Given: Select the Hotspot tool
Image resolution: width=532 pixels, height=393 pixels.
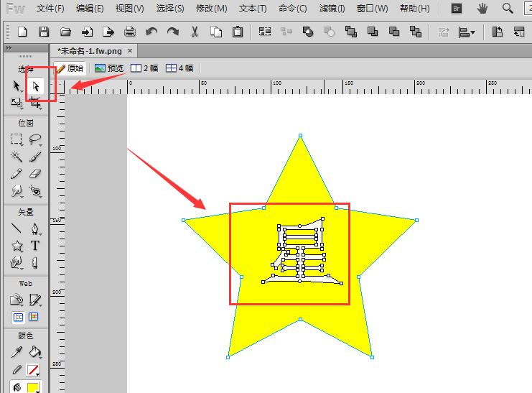Looking at the screenshot, I should tap(17, 300).
